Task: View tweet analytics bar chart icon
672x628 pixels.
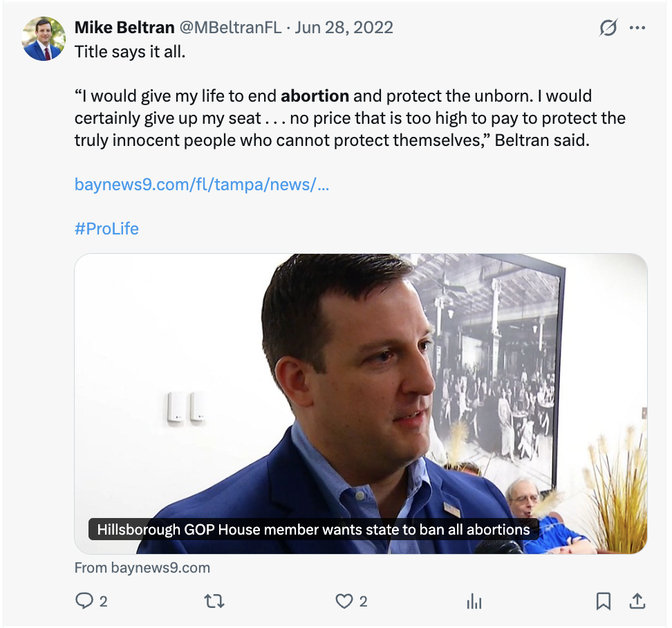Action: pos(474,601)
